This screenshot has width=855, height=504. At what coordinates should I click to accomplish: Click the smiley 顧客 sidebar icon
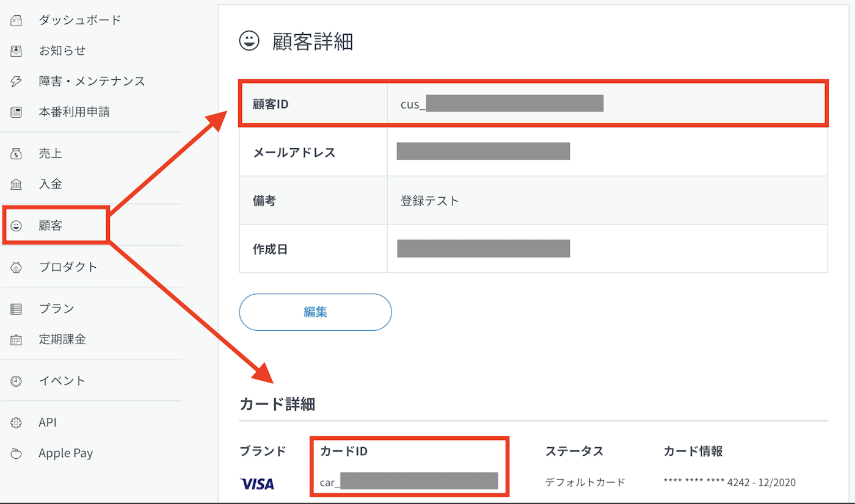pyautogui.click(x=16, y=226)
